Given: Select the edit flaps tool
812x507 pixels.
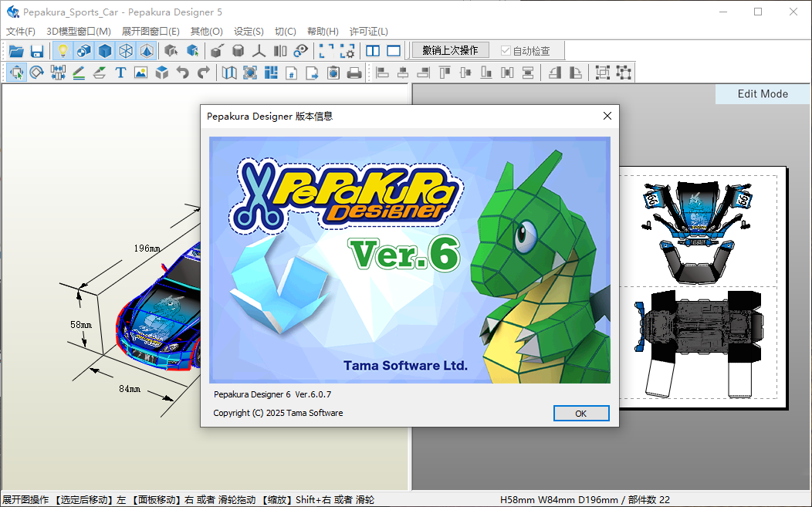Looking at the screenshot, I should click(x=100, y=73).
